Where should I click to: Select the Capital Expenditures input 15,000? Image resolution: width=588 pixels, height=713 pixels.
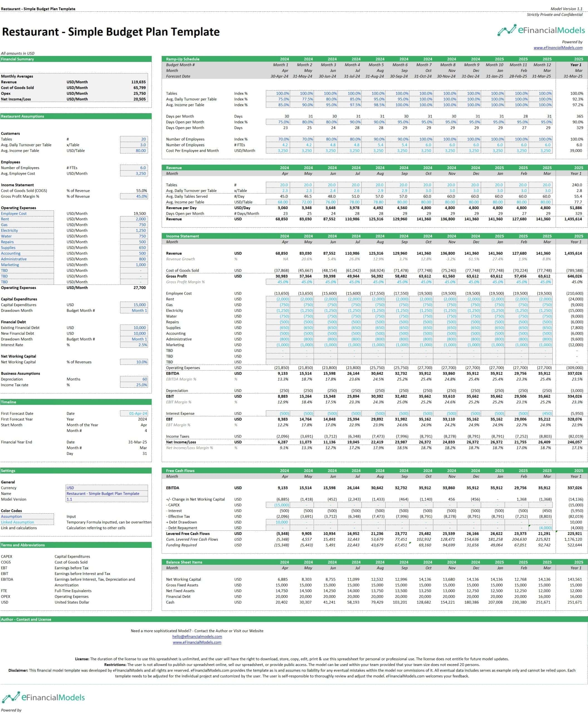click(x=134, y=305)
